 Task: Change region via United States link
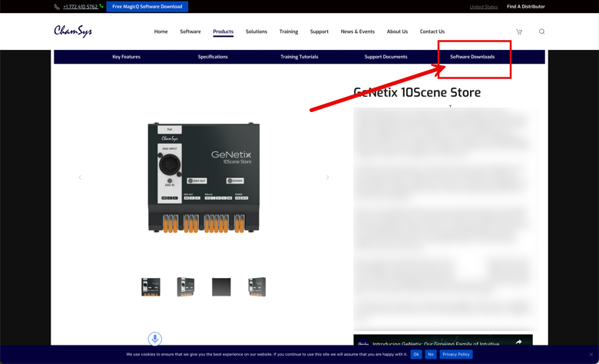484,6
